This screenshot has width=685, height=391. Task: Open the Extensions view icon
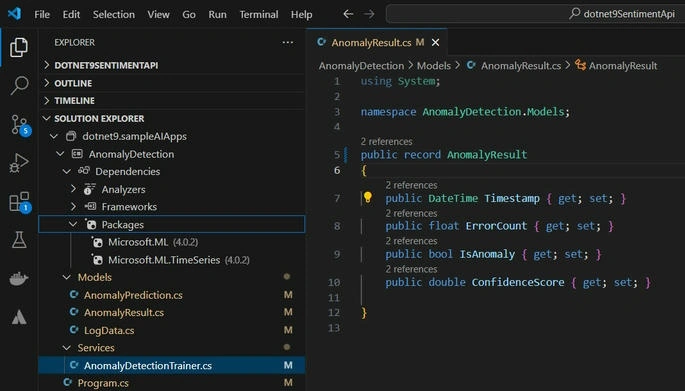(x=20, y=202)
